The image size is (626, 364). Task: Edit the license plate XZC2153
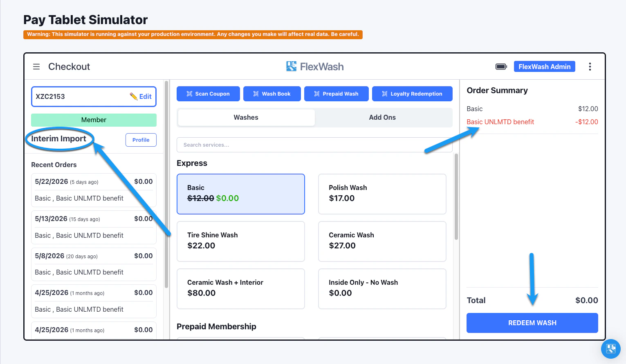coord(141,96)
